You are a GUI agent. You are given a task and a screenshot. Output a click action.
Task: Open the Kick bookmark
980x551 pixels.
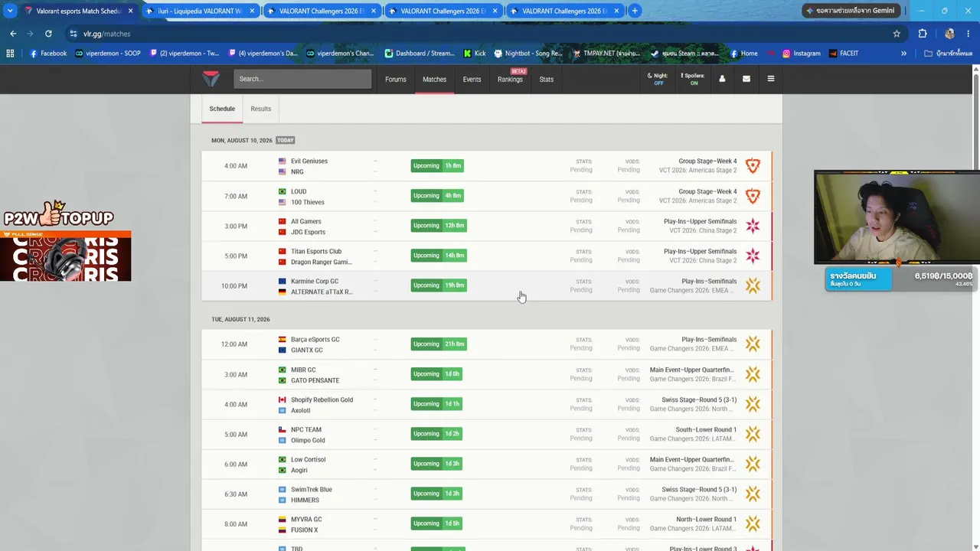coord(475,54)
